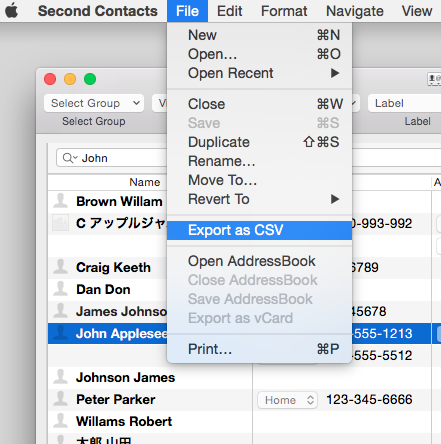Image resolution: width=441 pixels, height=444 pixels.
Task: Select the Peter Parker contact row
Action: click(150, 399)
